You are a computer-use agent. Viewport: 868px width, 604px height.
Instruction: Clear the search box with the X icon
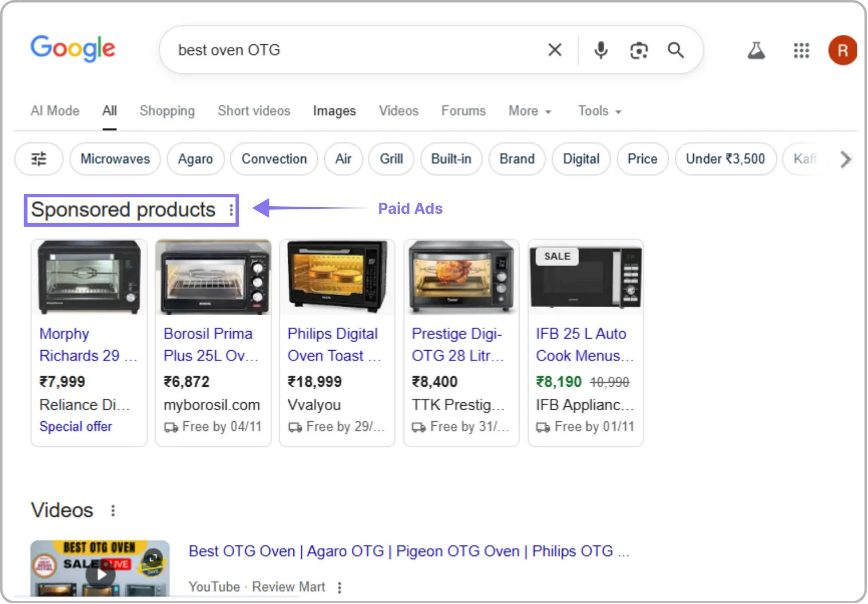point(555,50)
